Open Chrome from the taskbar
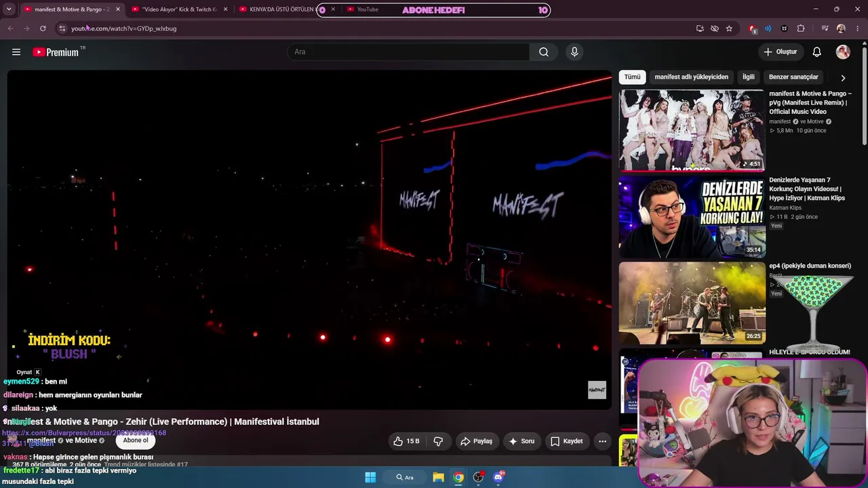Screen dimensions: 868x488 458,477
